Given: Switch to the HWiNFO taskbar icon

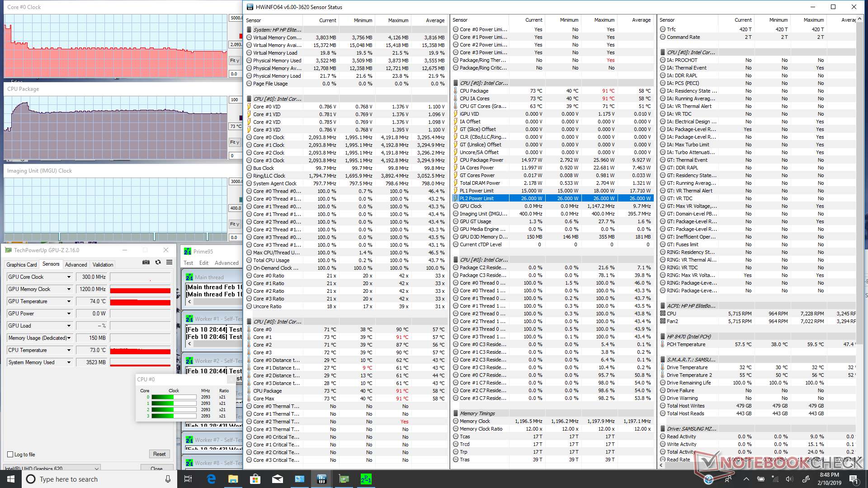Looking at the screenshot, I should point(322,479).
